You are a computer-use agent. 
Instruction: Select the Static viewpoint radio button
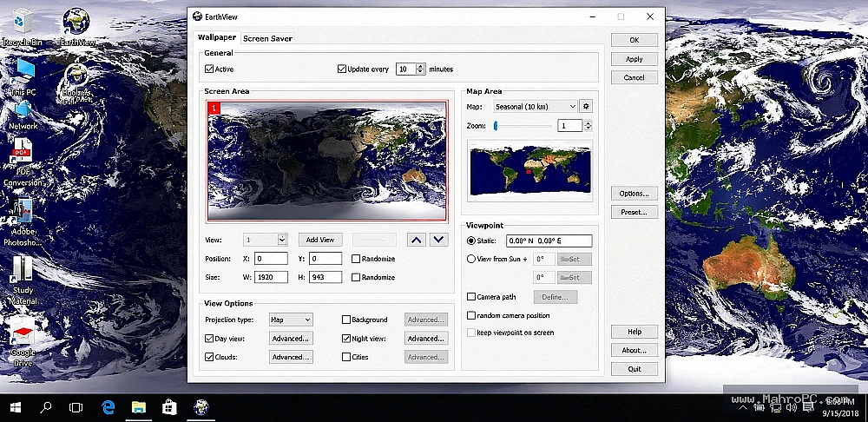tap(471, 241)
